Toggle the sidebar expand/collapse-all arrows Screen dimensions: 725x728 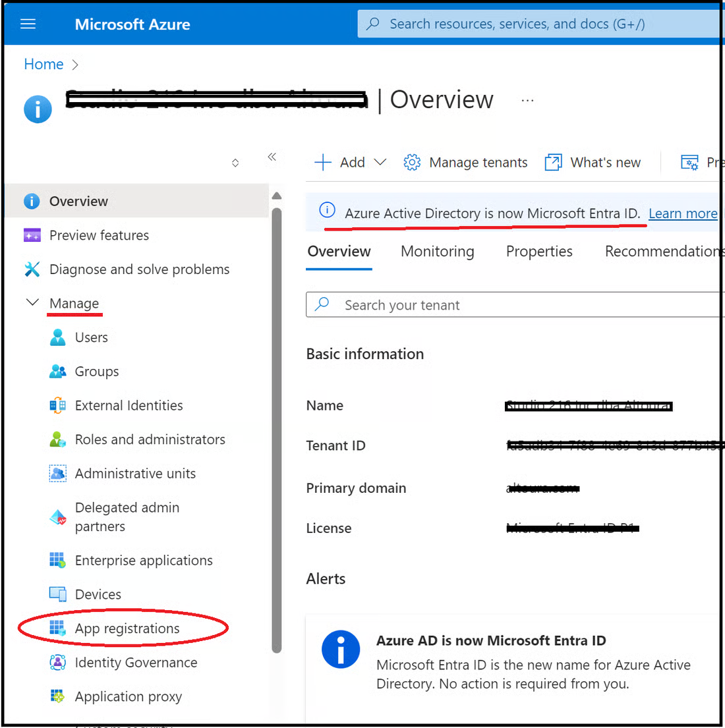pyautogui.click(x=235, y=163)
